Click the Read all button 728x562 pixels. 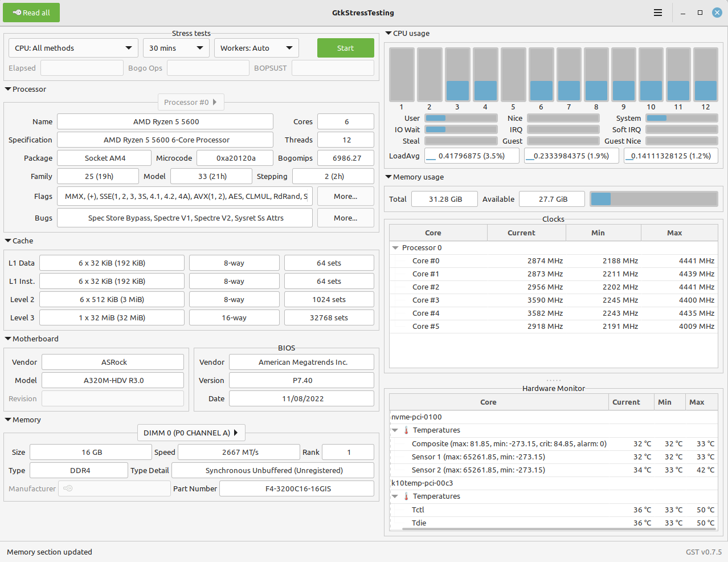click(x=31, y=13)
